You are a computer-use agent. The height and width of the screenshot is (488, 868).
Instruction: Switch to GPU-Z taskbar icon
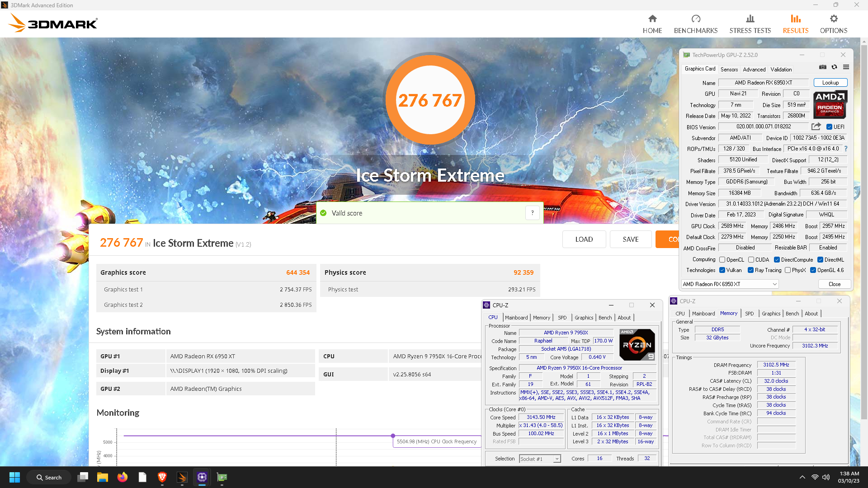[x=222, y=477]
